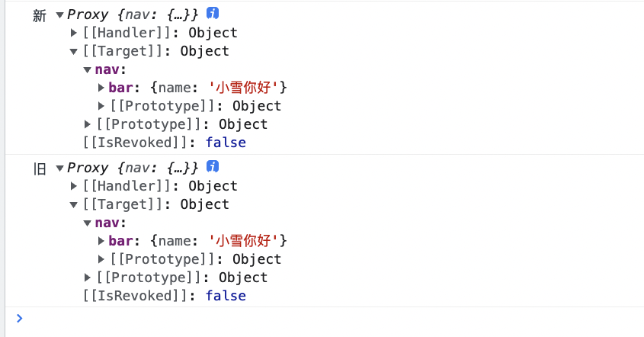The image size is (644, 337).
Task: Expand Target's [[Prototype]] in 旧 log
Action: pyautogui.click(x=87, y=278)
